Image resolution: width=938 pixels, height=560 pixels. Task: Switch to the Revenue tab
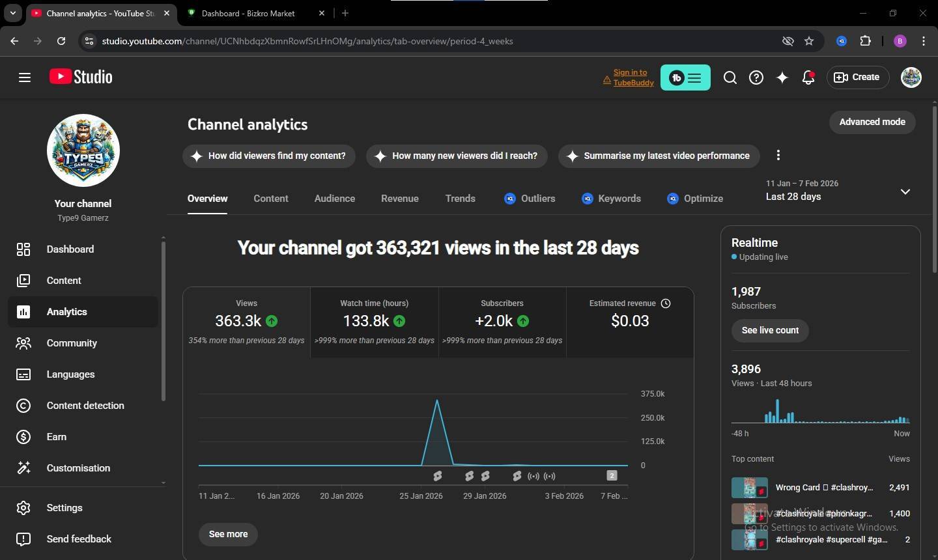click(400, 199)
